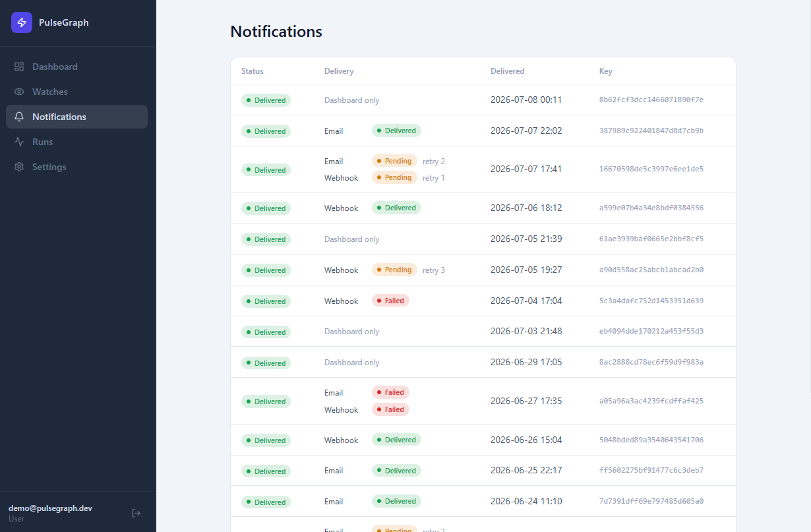
Task: Select key 7d7391dff69e797485d605a0
Action: click(x=651, y=501)
